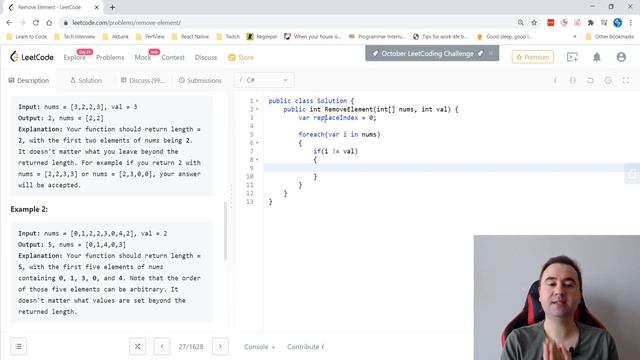Click the panel resize handle dots
Viewport: 640px width, 360px height.
click(x=231, y=196)
